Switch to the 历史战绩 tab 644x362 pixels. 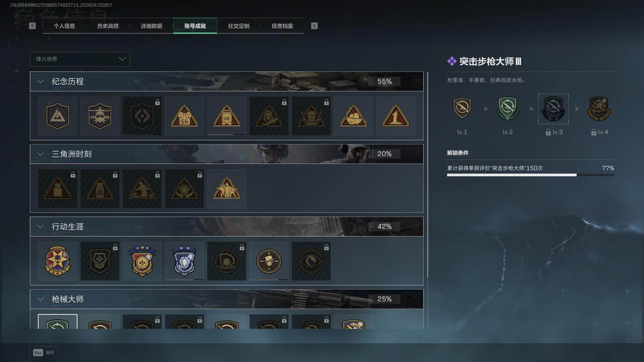click(x=108, y=26)
